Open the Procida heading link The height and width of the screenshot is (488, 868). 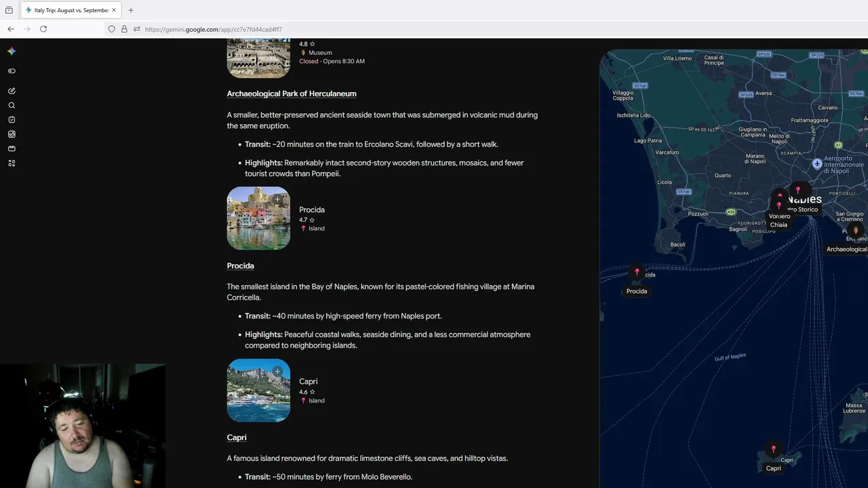click(x=241, y=266)
